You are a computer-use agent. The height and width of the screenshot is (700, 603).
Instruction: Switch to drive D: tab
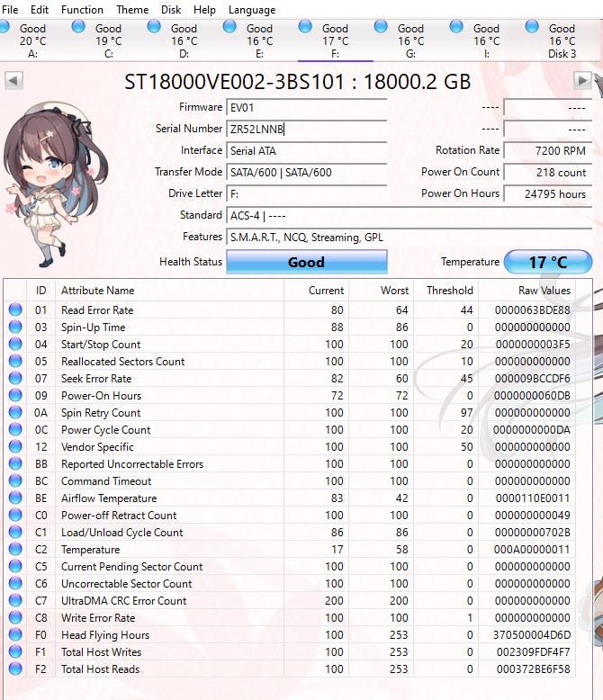coord(184,40)
